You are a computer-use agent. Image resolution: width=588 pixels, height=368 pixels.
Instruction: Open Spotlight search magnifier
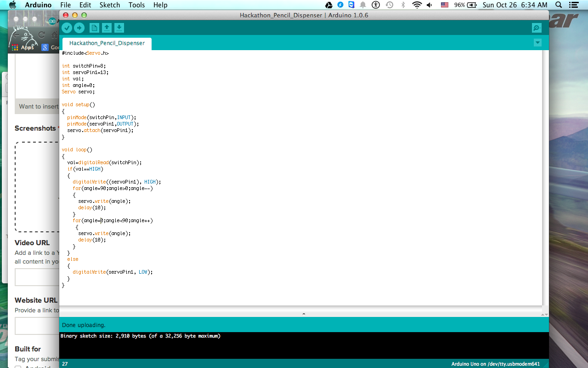pos(559,5)
